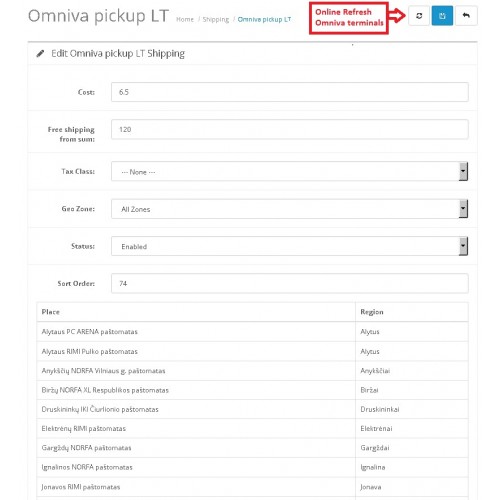Click the Place column header
The width and height of the screenshot is (500, 500).
51,312
